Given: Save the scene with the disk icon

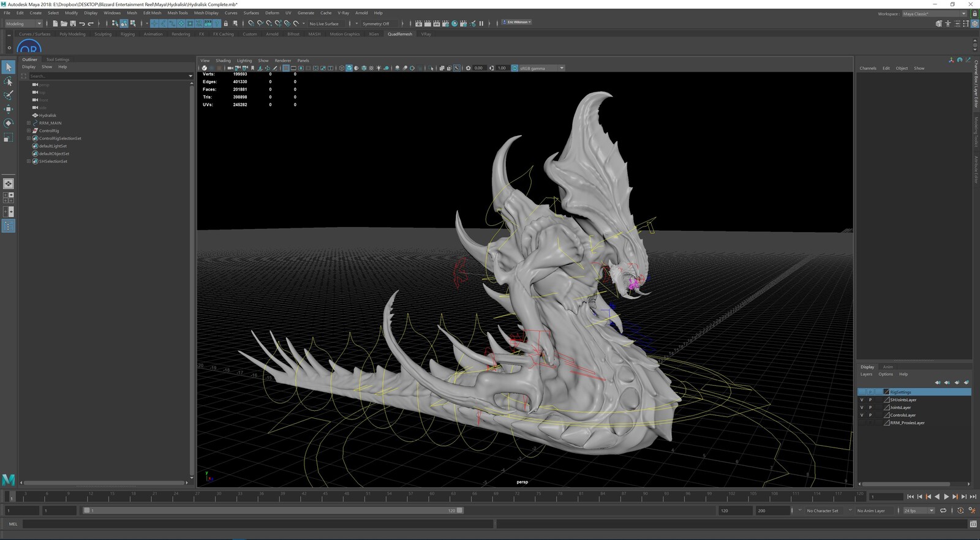Looking at the screenshot, I should click(72, 23).
